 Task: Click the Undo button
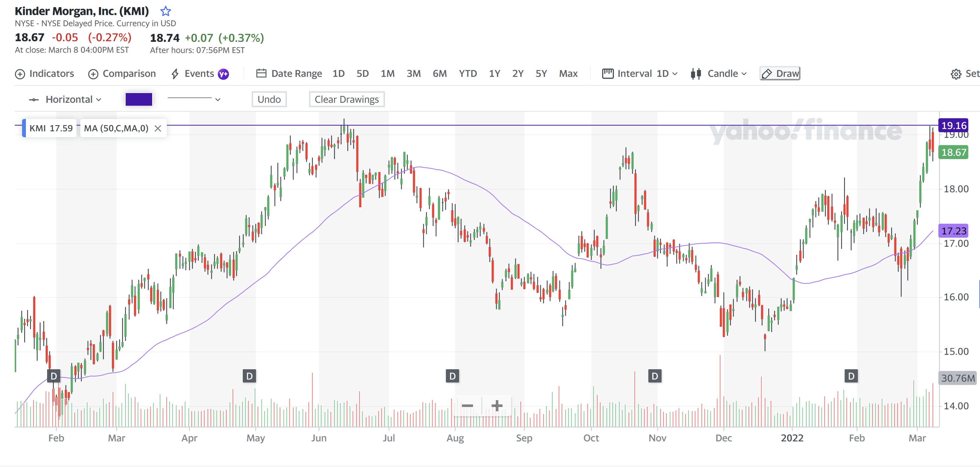point(269,99)
